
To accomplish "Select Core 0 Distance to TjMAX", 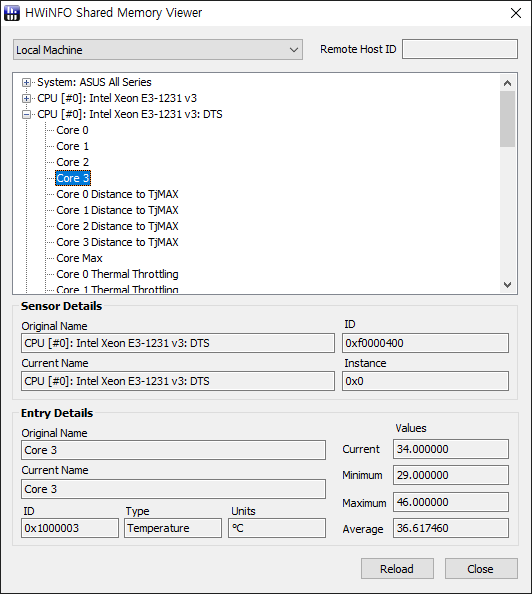I will [x=117, y=194].
